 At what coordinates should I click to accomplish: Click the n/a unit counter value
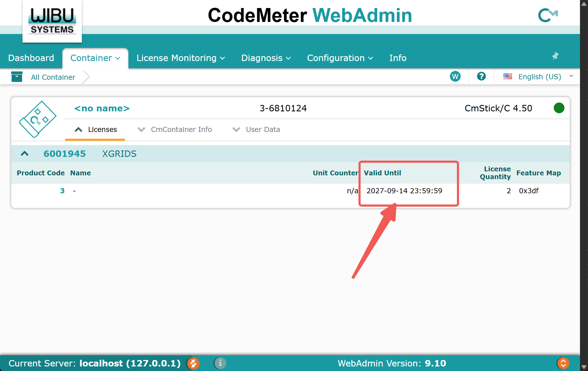tap(353, 191)
